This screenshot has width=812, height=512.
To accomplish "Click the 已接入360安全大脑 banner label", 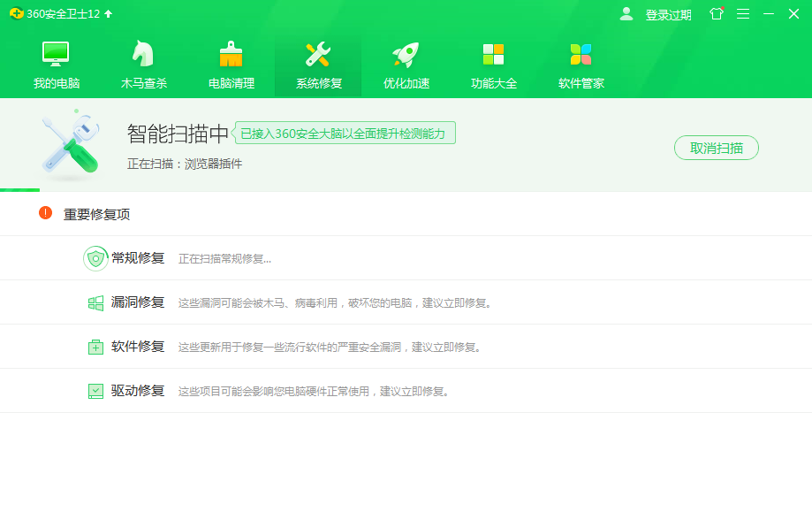I will [344, 134].
